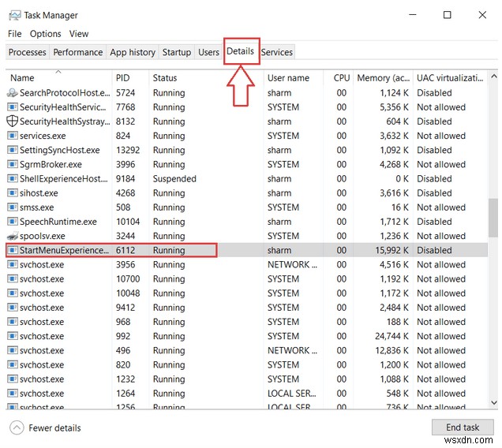502x448 pixels.
Task: Open the View menu
Action: click(x=79, y=34)
